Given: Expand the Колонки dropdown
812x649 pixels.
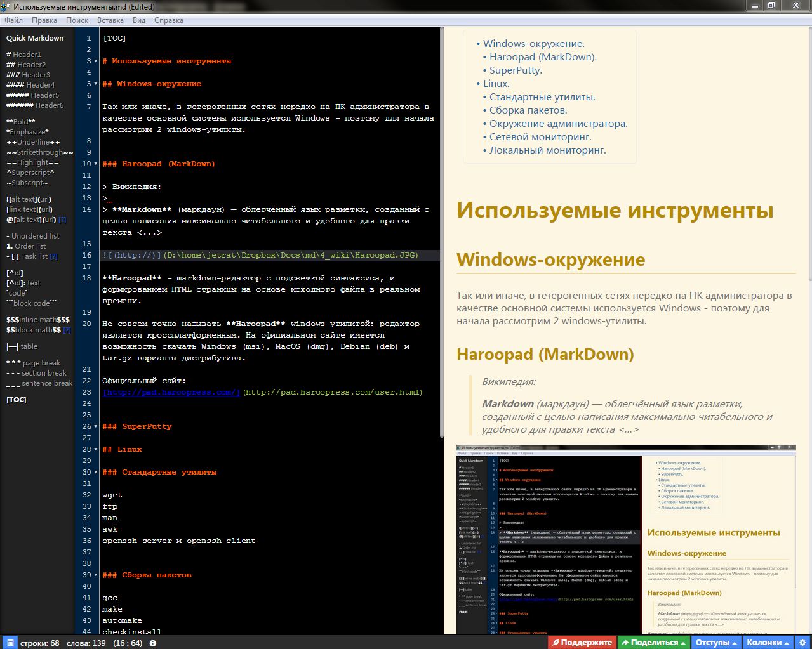Looking at the screenshot, I should coord(768,642).
